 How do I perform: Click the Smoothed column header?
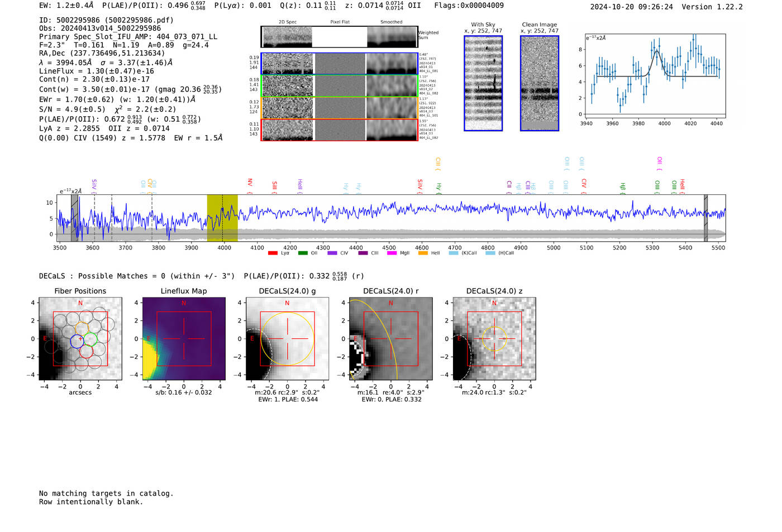(391, 22)
